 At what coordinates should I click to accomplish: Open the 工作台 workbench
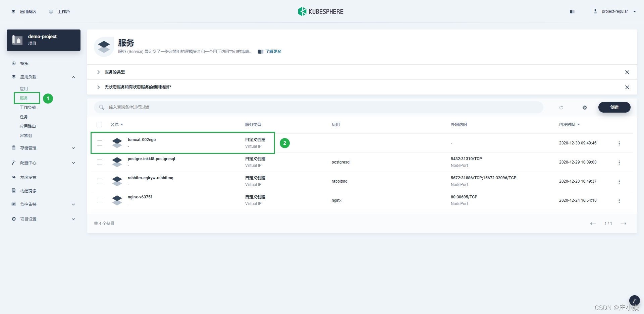pyautogui.click(x=60, y=11)
